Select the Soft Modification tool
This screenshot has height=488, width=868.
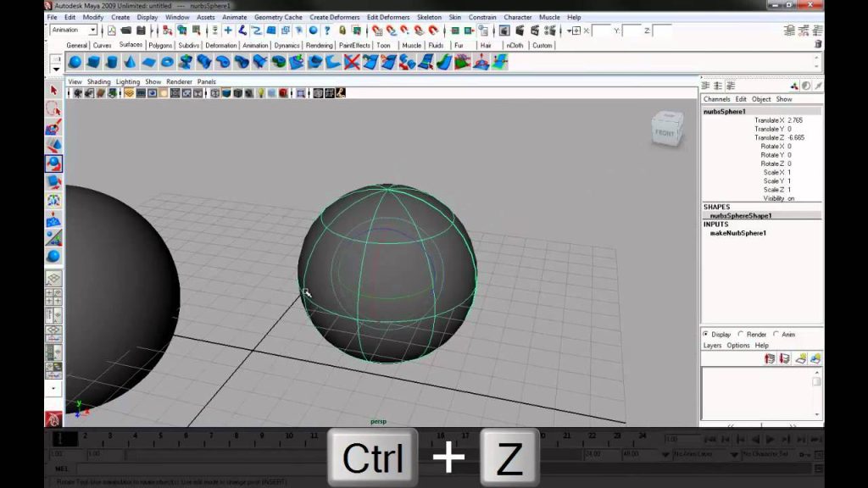click(53, 219)
